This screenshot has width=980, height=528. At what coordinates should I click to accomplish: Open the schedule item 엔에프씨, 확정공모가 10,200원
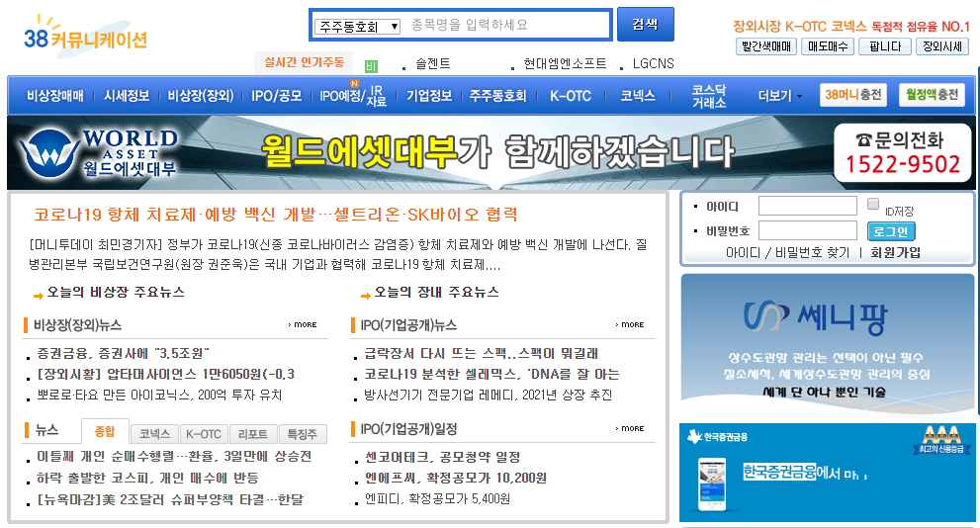[x=456, y=478]
